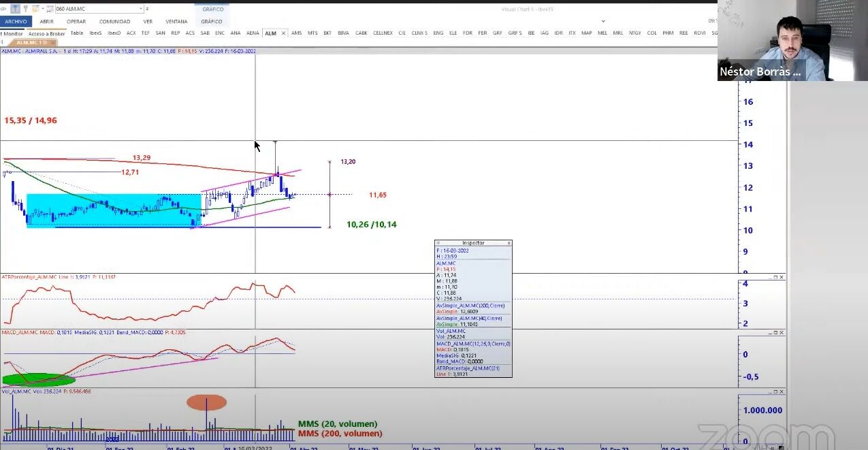
Task: Switch to the ACX tab
Action: (131, 33)
